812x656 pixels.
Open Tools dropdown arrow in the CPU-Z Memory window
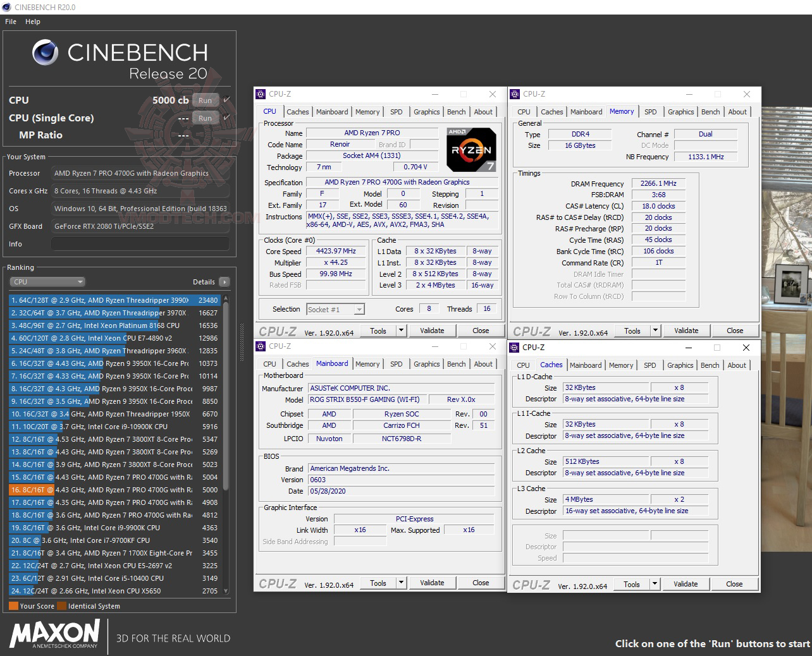[x=655, y=331]
